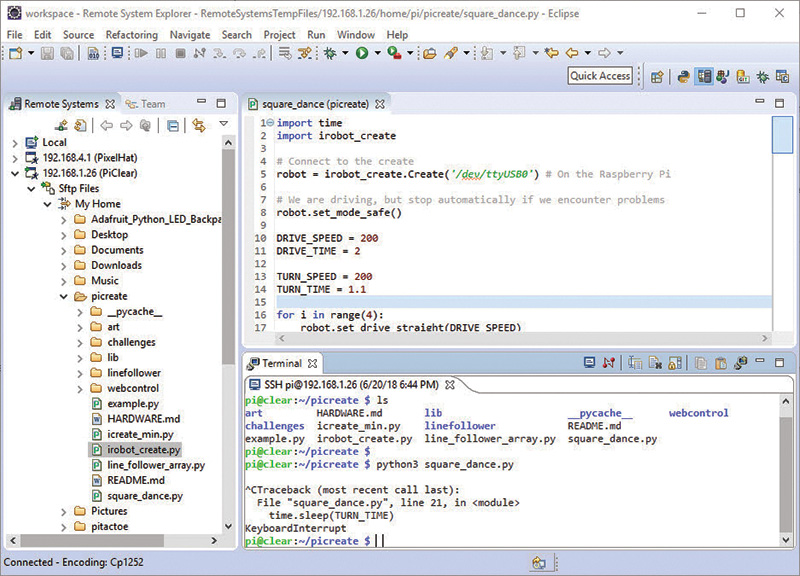This screenshot has height=576, width=800.
Task: Maximize the Terminal view
Action: 779,363
